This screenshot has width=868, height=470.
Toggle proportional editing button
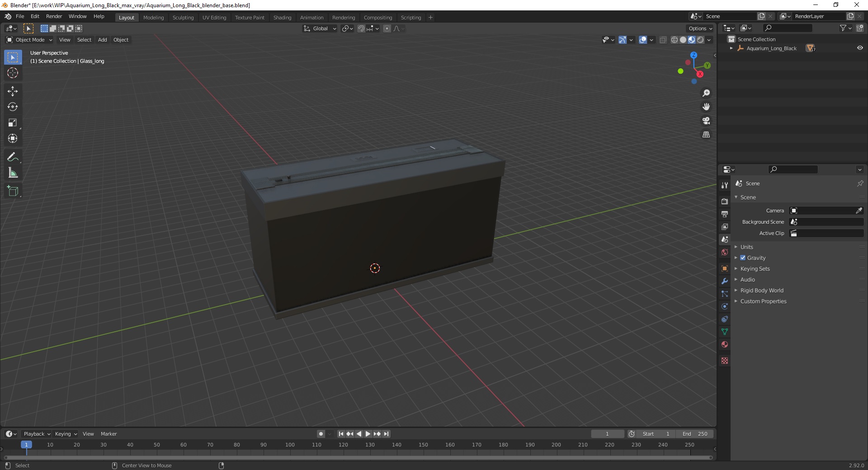click(x=387, y=28)
